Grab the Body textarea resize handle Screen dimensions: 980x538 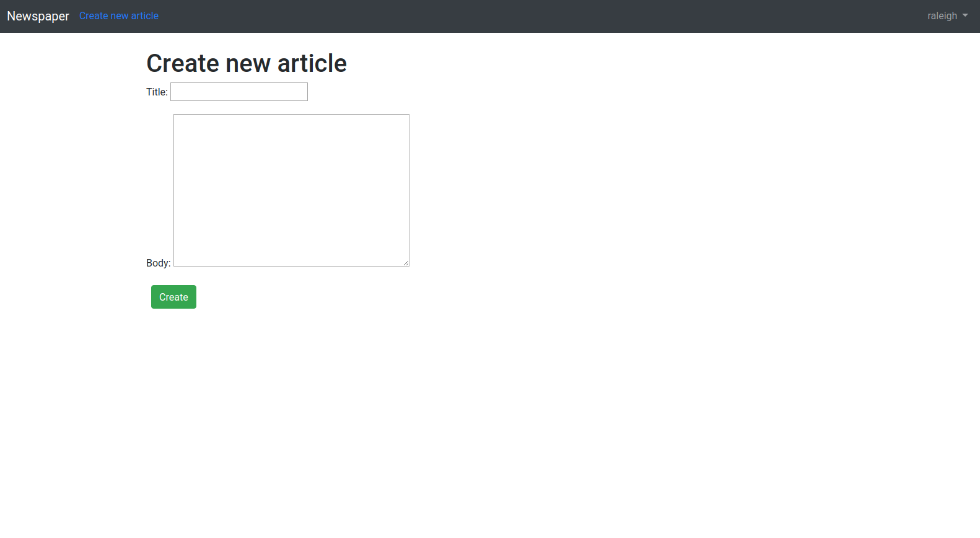click(406, 263)
